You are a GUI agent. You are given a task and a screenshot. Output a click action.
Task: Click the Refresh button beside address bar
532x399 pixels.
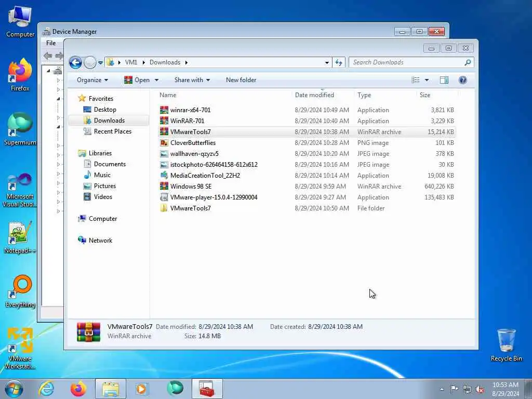[x=339, y=62]
